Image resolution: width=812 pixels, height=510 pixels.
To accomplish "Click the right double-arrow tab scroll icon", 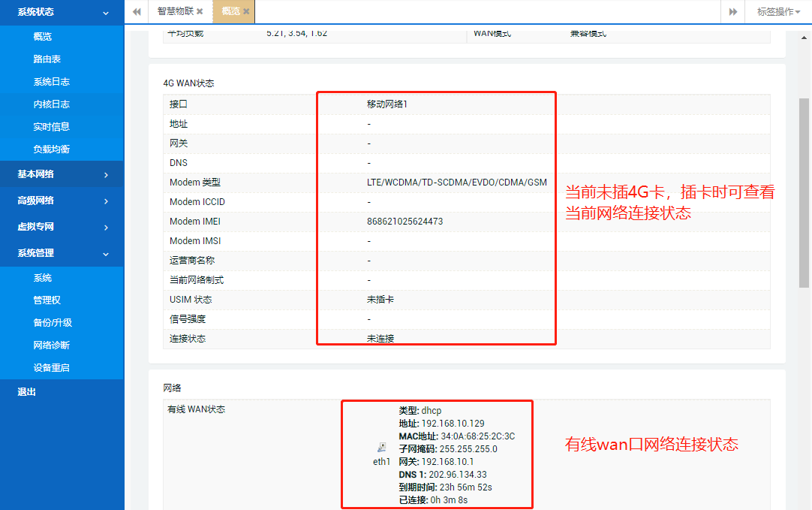I will [x=733, y=12].
